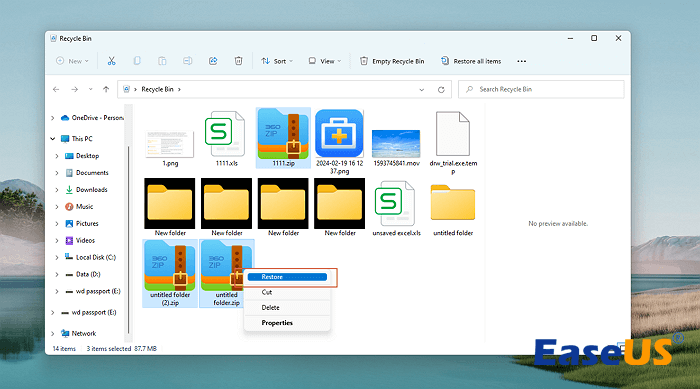This screenshot has width=700, height=389.
Task: Click the Recycle Bin title bar icon
Action: coord(53,38)
